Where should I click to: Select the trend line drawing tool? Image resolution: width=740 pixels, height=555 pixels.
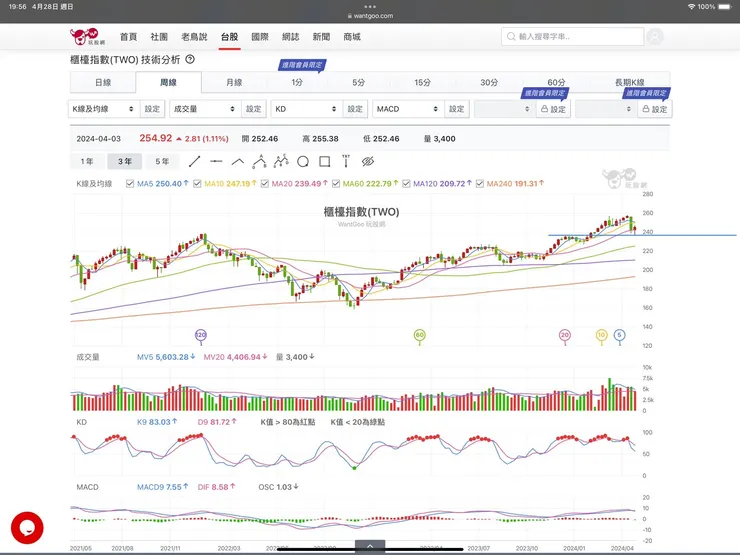click(194, 161)
